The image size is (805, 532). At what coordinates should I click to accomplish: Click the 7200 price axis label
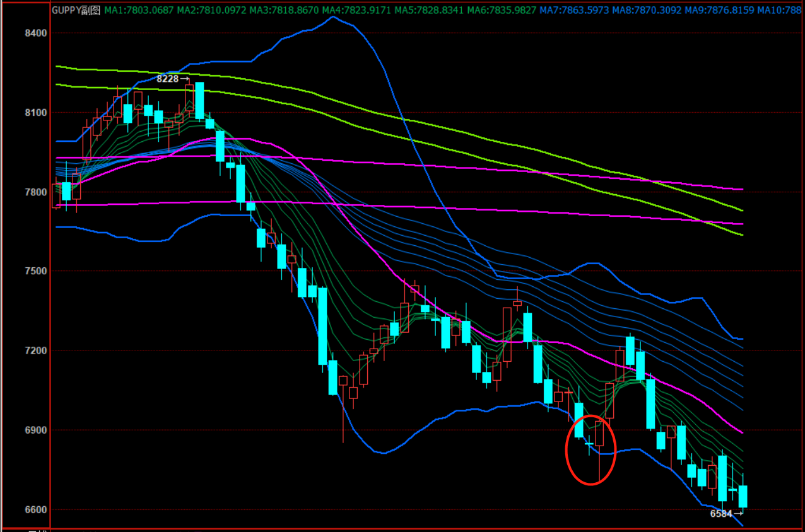coord(37,350)
